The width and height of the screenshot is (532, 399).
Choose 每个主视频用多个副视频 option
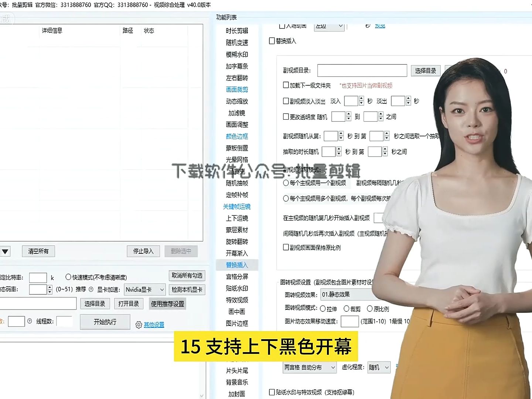[287, 198]
